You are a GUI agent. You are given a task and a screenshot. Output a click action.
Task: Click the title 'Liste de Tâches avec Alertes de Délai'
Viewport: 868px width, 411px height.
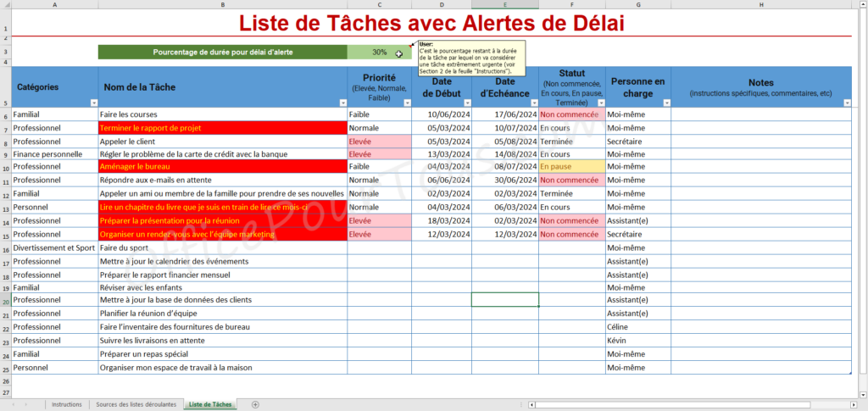tap(431, 23)
